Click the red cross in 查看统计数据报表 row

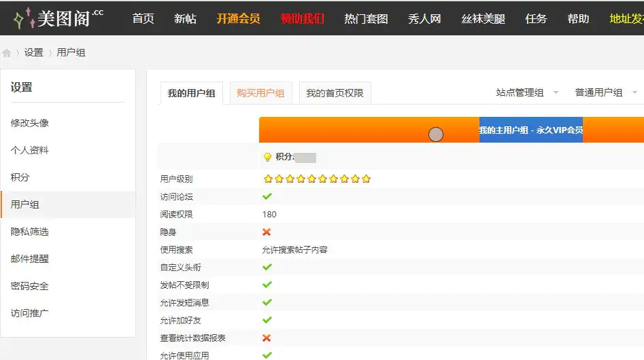pos(267,338)
